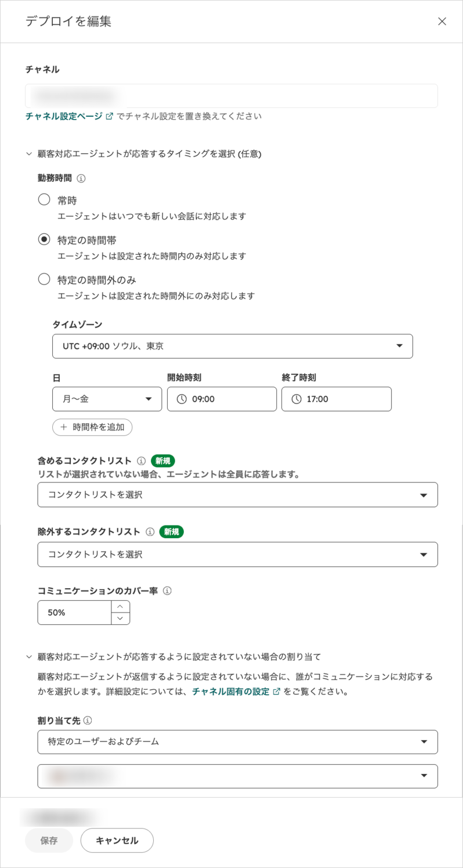Increase coverage rate with up arrow
Image resolution: width=463 pixels, height=868 pixels.
click(x=120, y=607)
